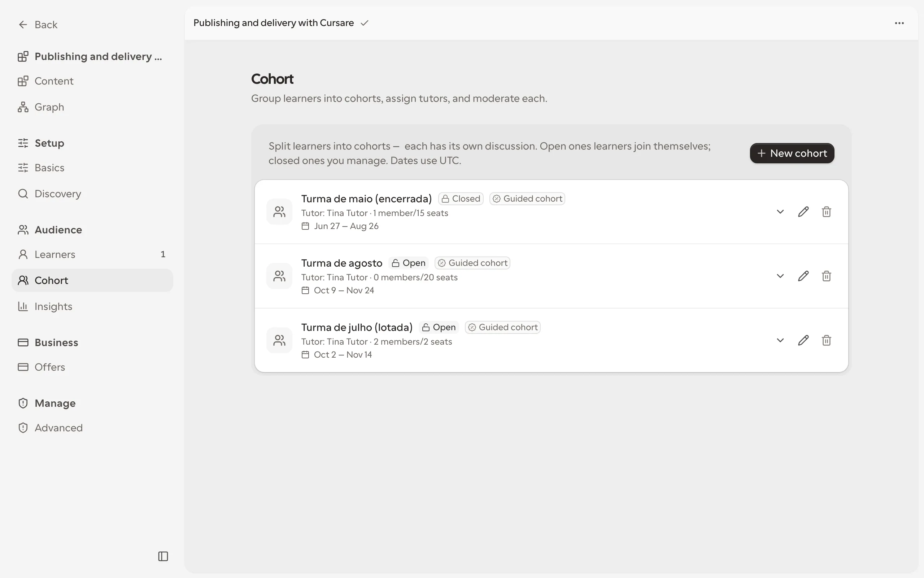Expand Turma de julho cohort details
The width and height of the screenshot is (924, 578).
tap(780, 340)
